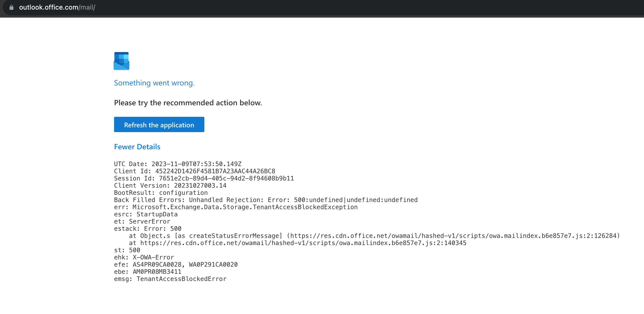This screenshot has width=644, height=314.
Task: Click the Outlook mail envelope logo
Action: [121, 61]
